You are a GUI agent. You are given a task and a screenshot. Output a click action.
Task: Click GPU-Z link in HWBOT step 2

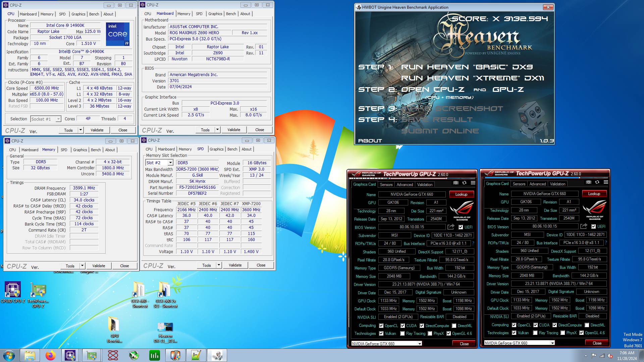point(508,89)
